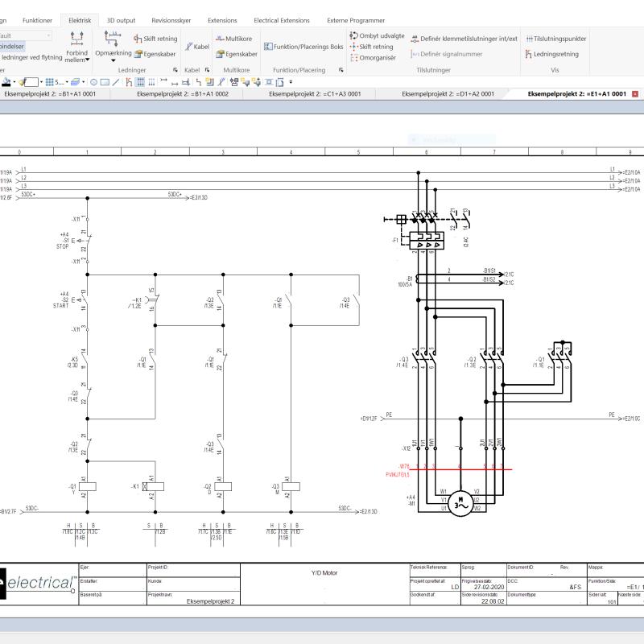Click the stepped wire toolbar icon
This screenshot has width=644, height=644.
coord(199,82)
